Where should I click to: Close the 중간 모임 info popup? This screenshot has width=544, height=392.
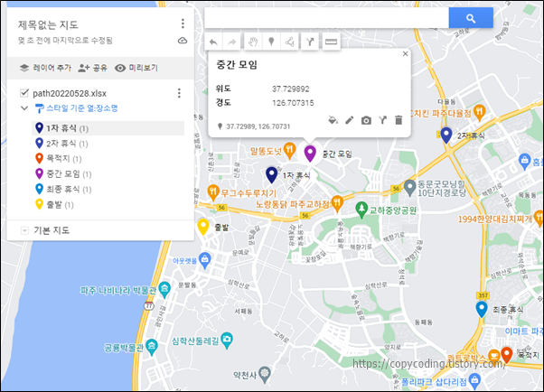405,54
